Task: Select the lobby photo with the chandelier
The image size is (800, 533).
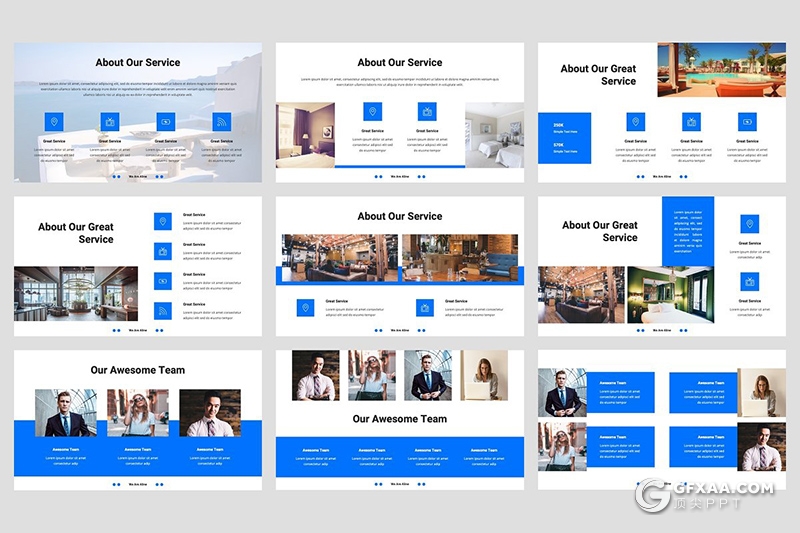Action: [76, 293]
